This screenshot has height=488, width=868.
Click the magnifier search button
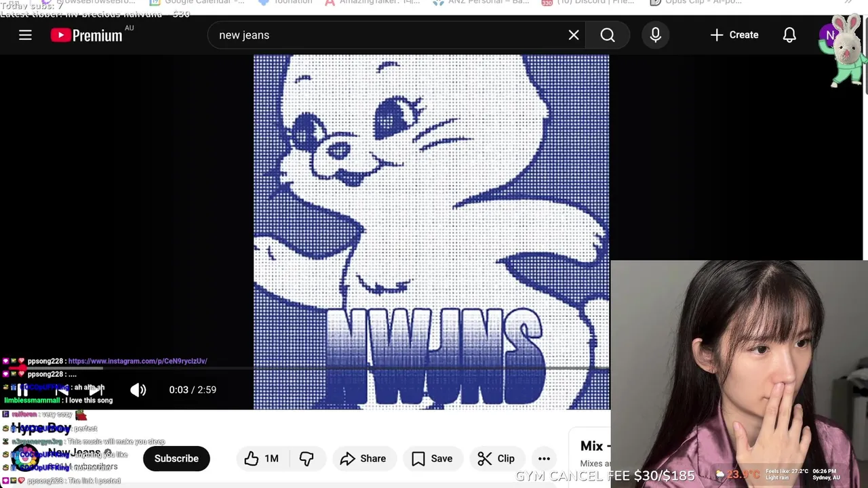608,35
